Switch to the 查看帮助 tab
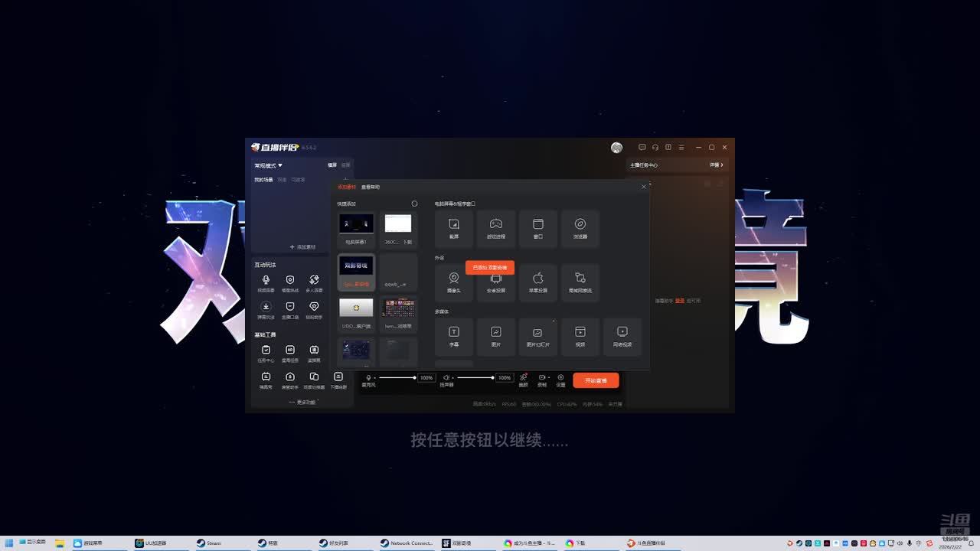Image resolution: width=980 pixels, height=551 pixels. click(x=371, y=187)
